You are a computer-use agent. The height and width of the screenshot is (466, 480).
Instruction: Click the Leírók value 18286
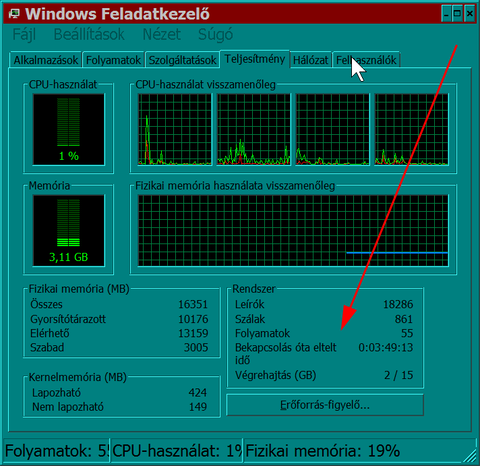(398, 304)
